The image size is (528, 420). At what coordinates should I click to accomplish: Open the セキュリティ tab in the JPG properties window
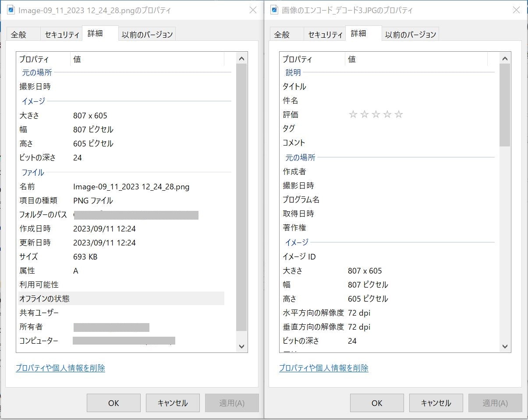(325, 35)
